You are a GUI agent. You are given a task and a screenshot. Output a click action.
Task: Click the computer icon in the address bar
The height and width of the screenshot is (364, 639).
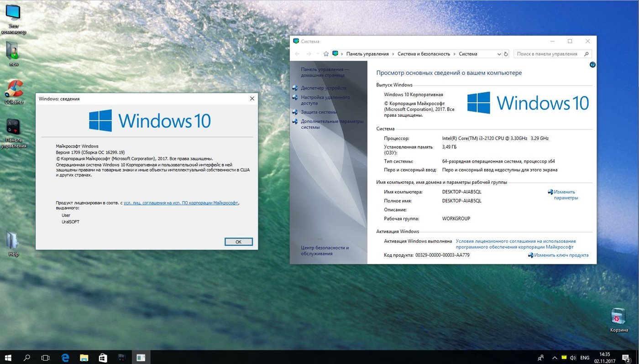pyautogui.click(x=335, y=54)
